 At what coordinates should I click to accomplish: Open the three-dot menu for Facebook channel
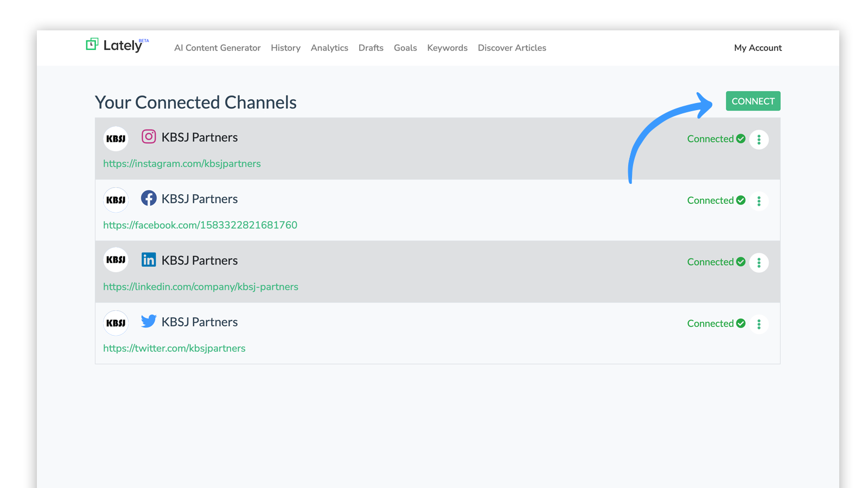(x=758, y=201)
